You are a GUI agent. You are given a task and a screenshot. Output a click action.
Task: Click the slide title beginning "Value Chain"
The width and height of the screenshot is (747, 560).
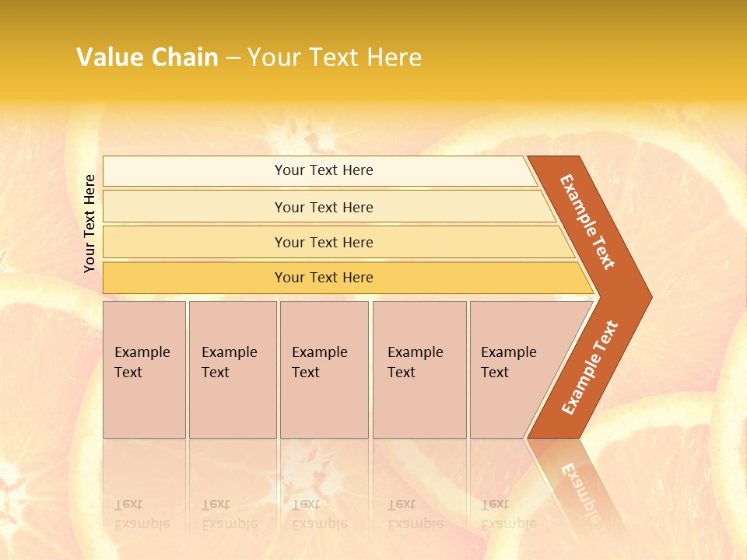coord(249,58)
